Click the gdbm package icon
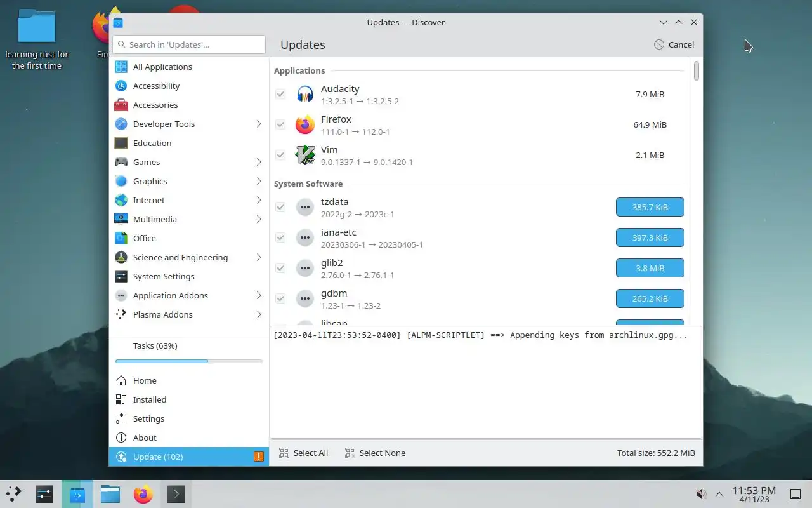Screen dimensions: 812x508 coord(305,299)
